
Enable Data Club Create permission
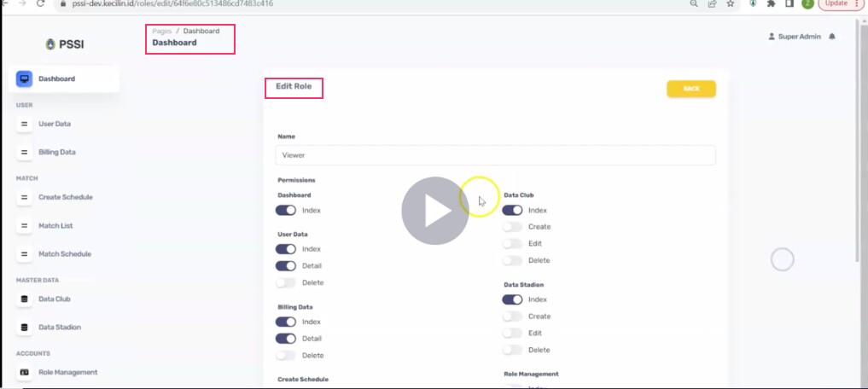512,227
